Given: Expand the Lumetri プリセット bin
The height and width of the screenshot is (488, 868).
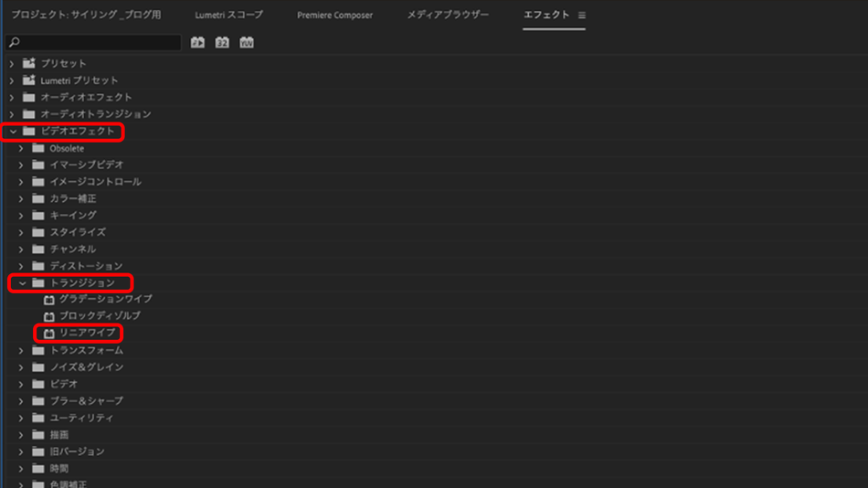Looking at the screenshot, I should (12, 80).
